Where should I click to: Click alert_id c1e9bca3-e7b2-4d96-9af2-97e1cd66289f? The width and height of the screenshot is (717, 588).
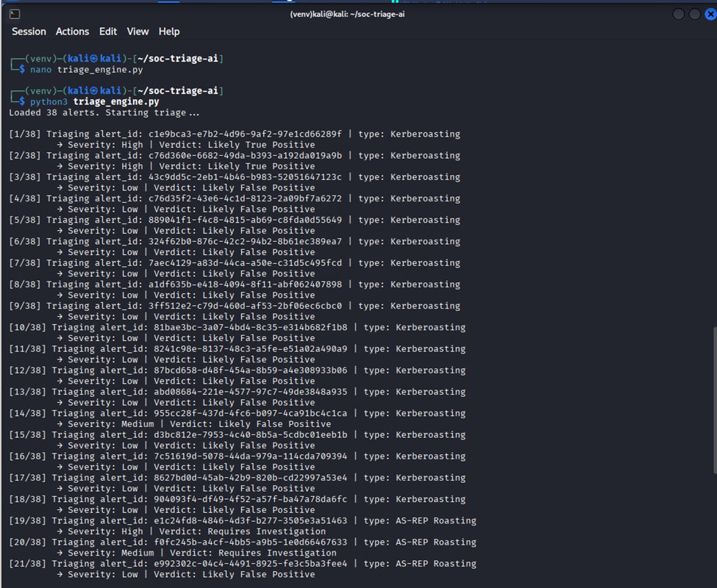tap(245, 134)
